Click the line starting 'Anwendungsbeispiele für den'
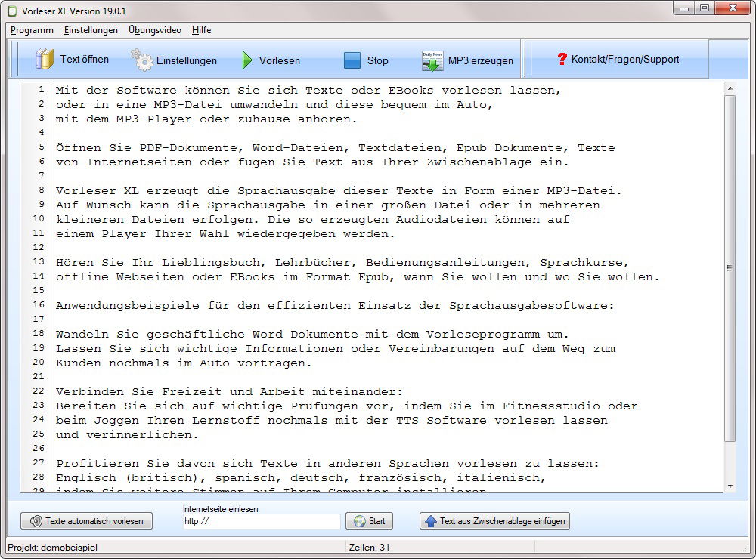Viewport: 756px width, 559px height. (x=335, y=305)
